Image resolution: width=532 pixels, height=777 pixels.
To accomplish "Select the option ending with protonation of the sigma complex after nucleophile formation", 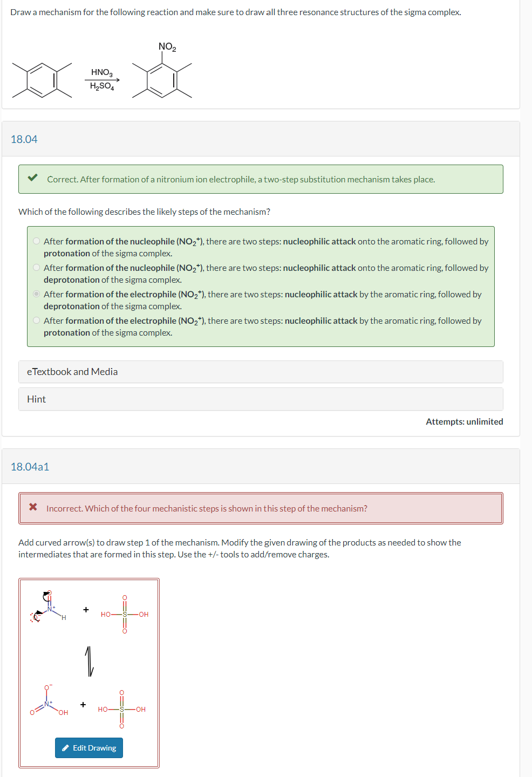I will click(36, 241).
